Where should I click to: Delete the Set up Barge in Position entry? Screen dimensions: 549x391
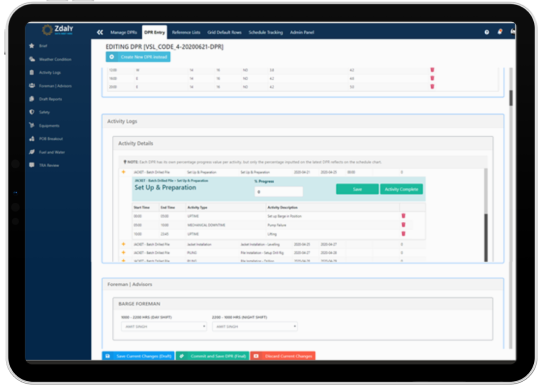click(x=403, y=216)
